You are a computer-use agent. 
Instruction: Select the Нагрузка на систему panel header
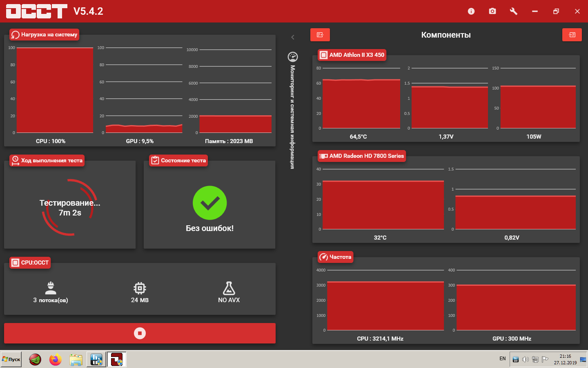click(x=44, y=35)
